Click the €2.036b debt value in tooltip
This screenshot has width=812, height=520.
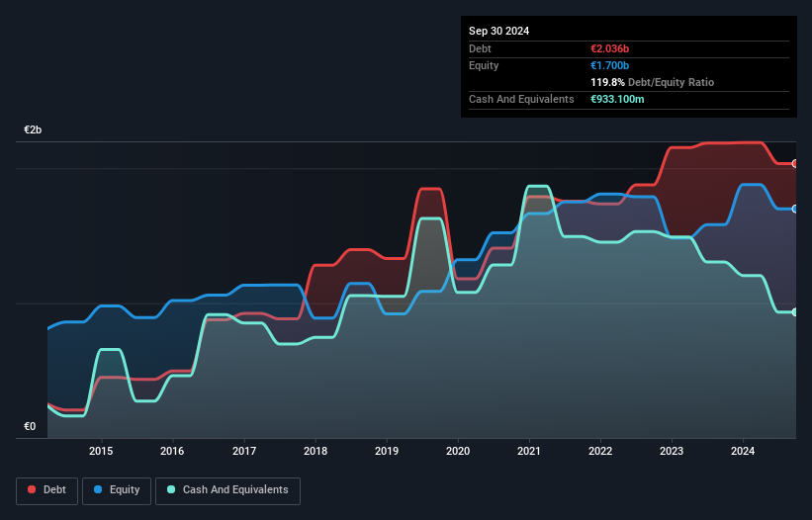point(609,48)
